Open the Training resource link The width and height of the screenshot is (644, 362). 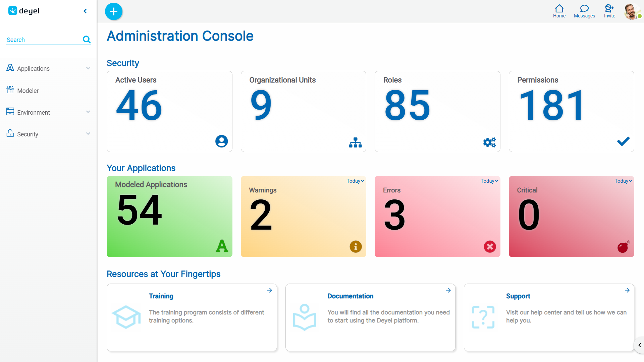tap(161, 296)
